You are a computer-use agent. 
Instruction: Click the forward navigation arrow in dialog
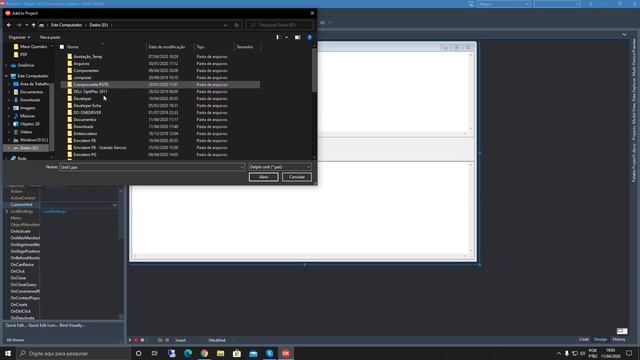(19, 25)
